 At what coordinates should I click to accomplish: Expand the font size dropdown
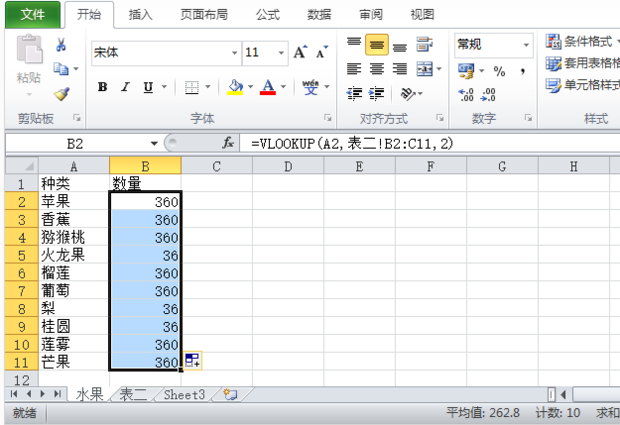(281, 52)
